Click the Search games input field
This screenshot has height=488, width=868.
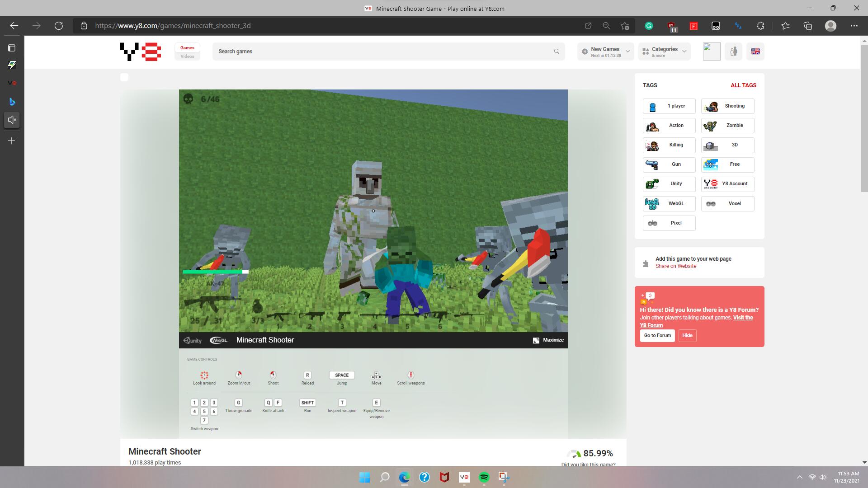click(384, 52)
